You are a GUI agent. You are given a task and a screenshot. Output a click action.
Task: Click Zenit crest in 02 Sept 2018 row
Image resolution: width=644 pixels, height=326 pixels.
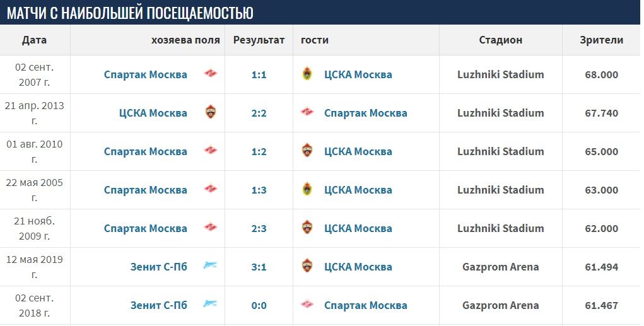click(x=210, y=304)
